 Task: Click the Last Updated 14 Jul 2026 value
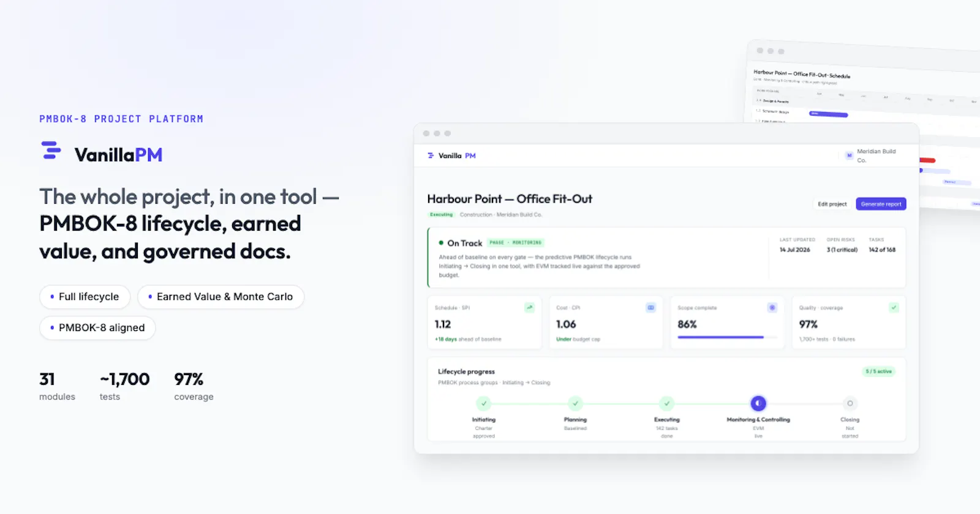pos(794,250)
